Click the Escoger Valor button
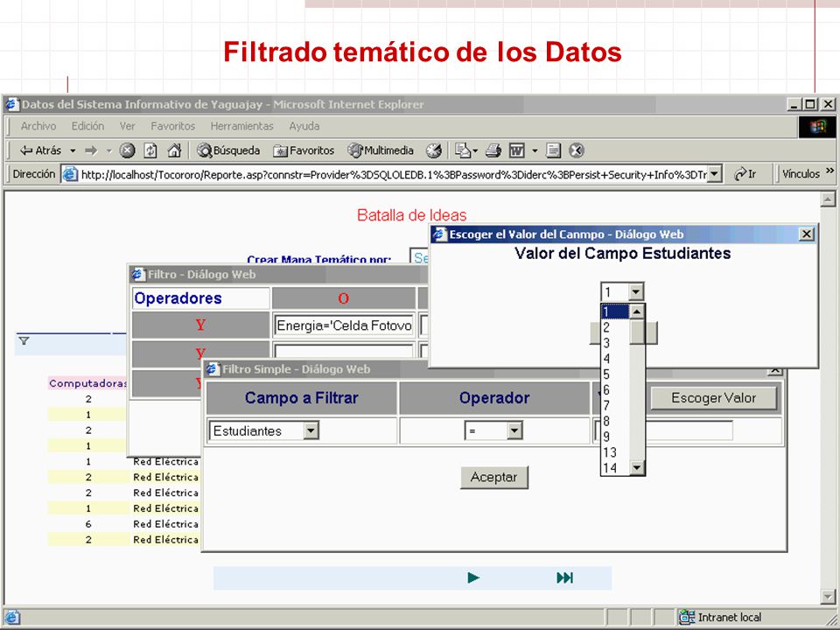The width and height of the screenshot is (840, 630). (x=714, y=398)
